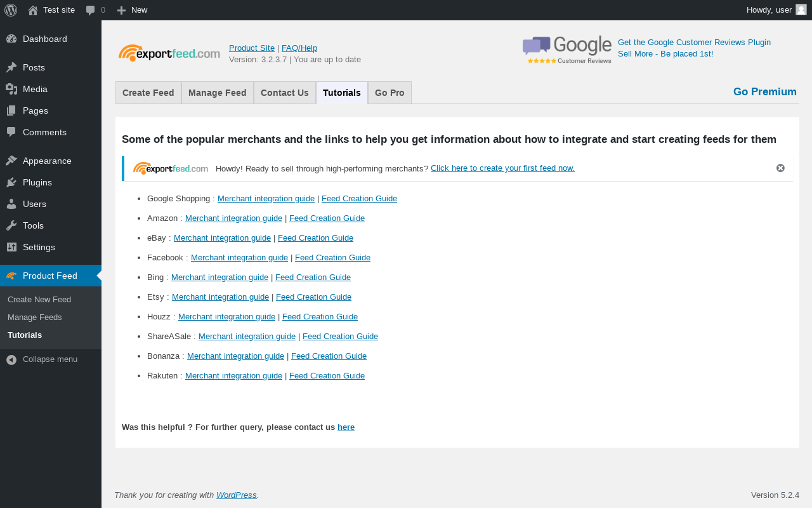The image size is (812, 508).
Task: Click the Product Feed sidebar menu label
Action: point(50,276)
